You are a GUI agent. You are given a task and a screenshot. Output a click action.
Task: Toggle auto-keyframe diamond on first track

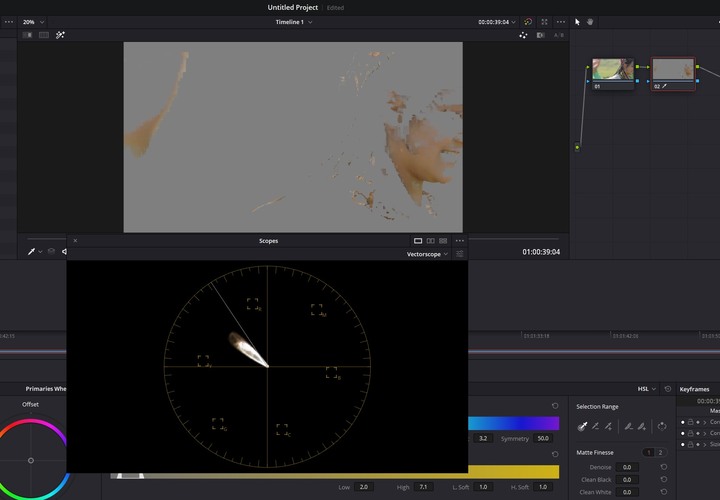(x=698, y=422)
